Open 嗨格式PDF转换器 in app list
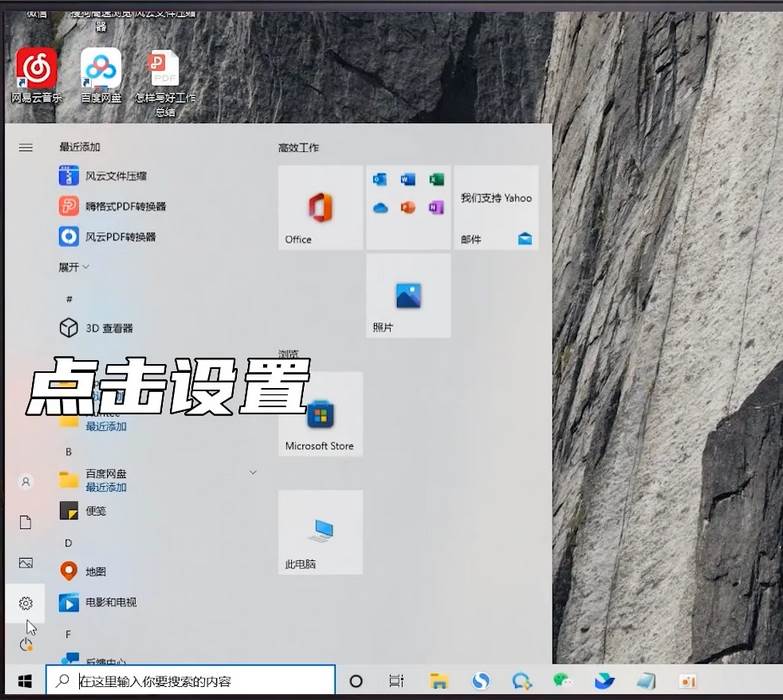 coord(112,206)
